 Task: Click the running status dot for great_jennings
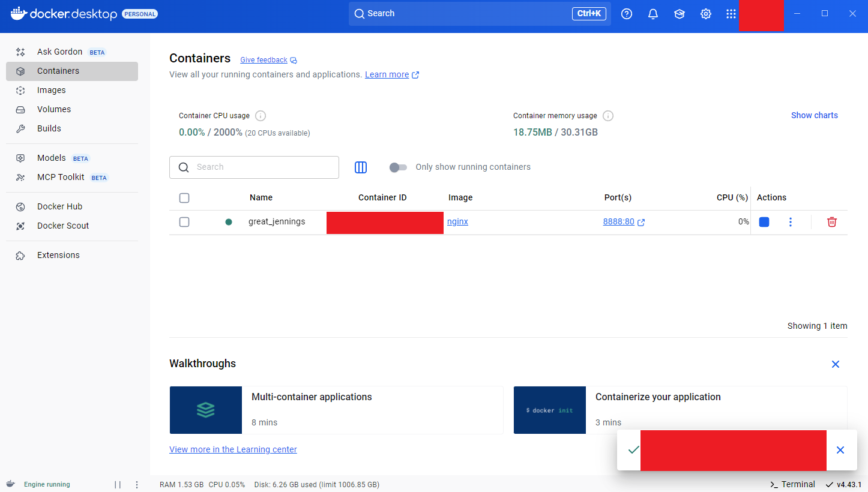[229, 222]
